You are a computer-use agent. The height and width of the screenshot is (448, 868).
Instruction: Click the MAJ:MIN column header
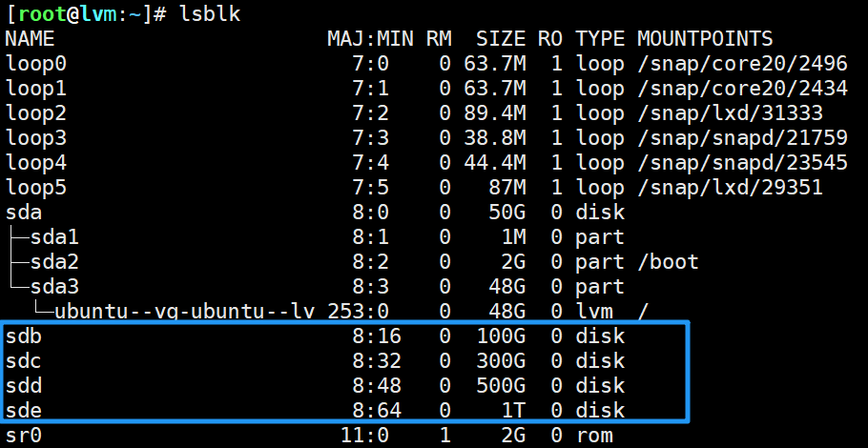click(369, 39)
